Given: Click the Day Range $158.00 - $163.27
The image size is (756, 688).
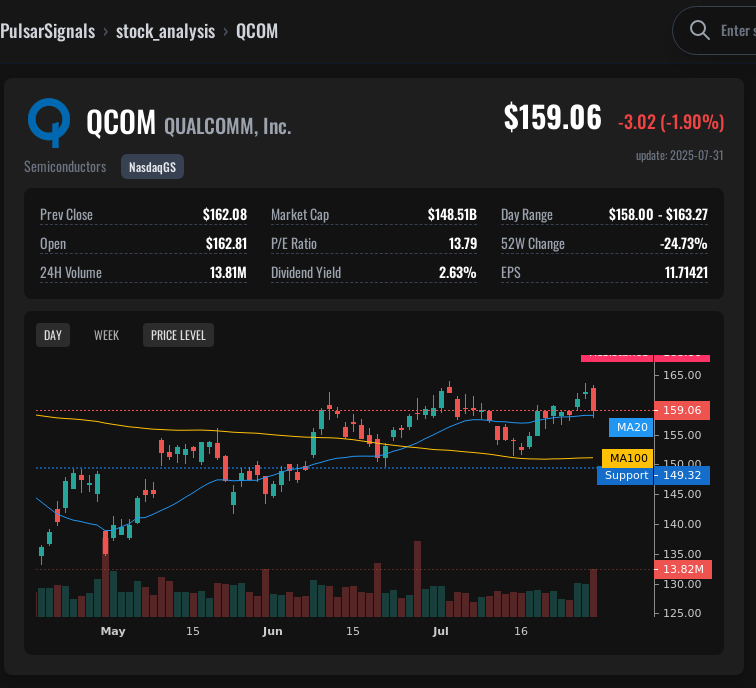Looking at the screenshot, I should (658, 215).
